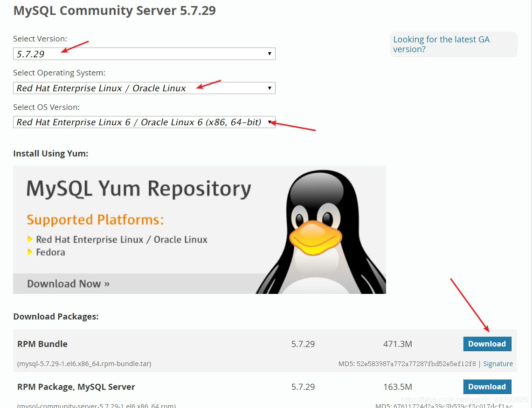Click the 163.5M size value
The height and width of the screenshot is (408, 532).
point(398,387)
